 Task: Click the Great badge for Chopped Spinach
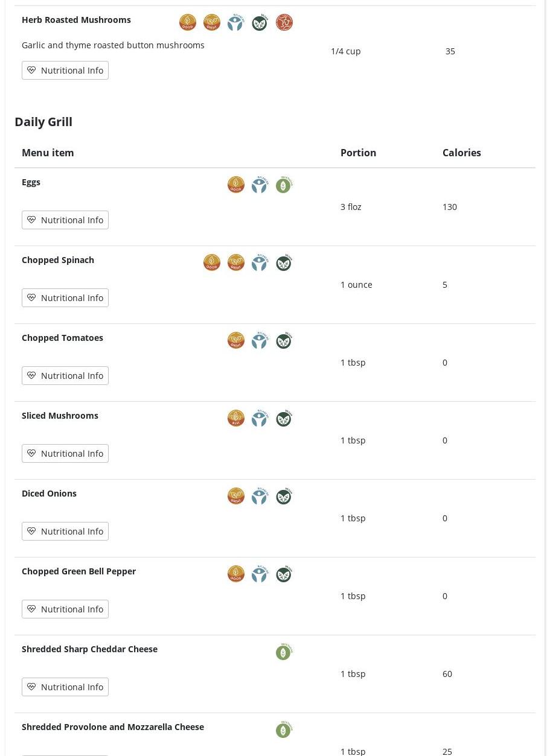(236, 262)
